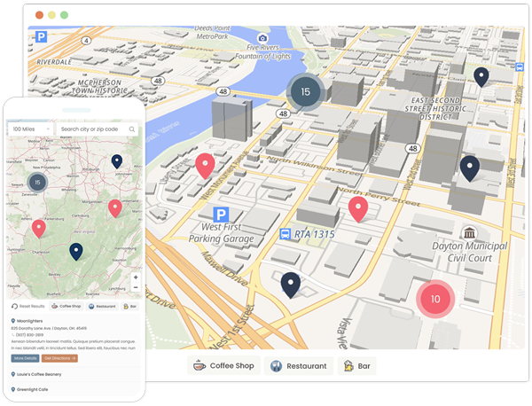Click the dark 15 cluster marker on desktop map
Screen dimensions: 532x406
306,91
